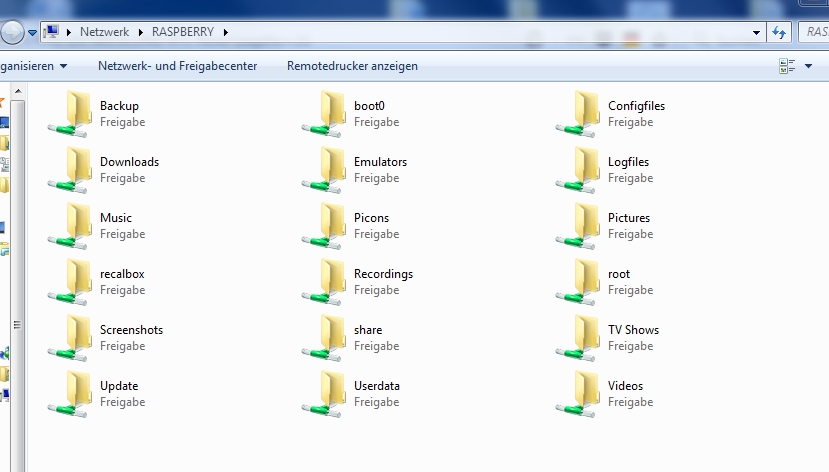Click the share network folder icon
Viewport: 829px width, 472px height.
(x=324, y=338)
